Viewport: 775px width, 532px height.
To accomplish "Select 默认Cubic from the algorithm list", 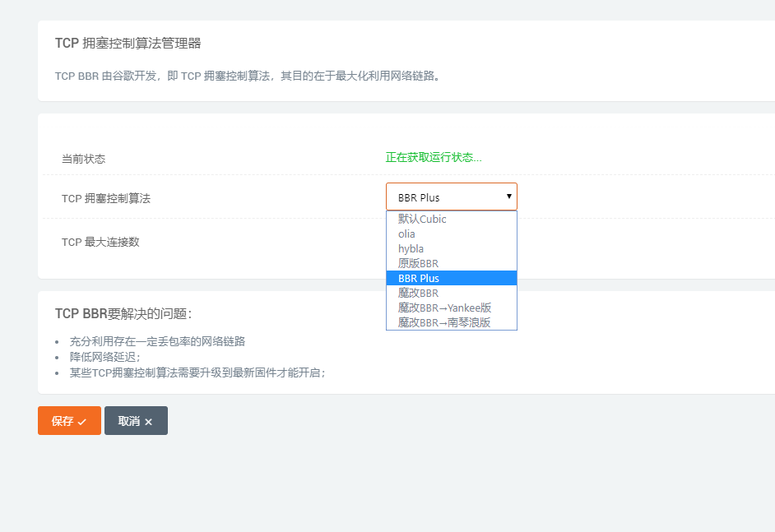I will 422,219.
